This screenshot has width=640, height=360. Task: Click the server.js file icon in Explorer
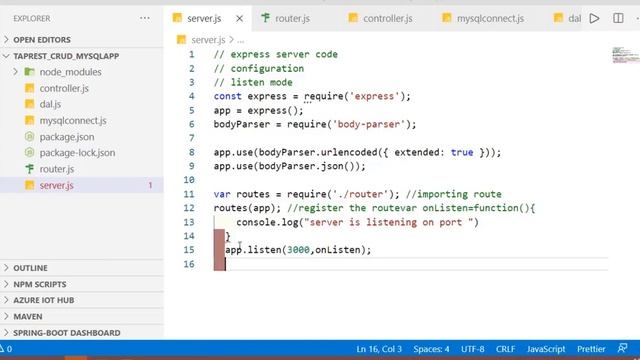tap(29, 185)
